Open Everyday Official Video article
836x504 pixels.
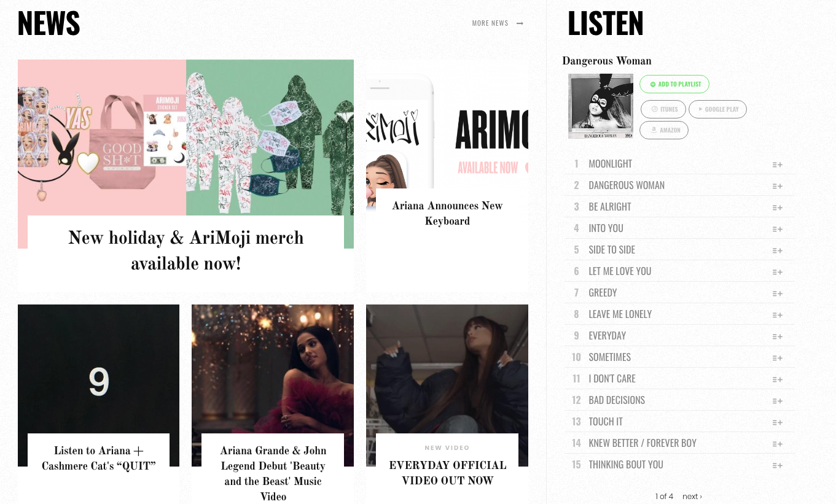coord(447,473)
